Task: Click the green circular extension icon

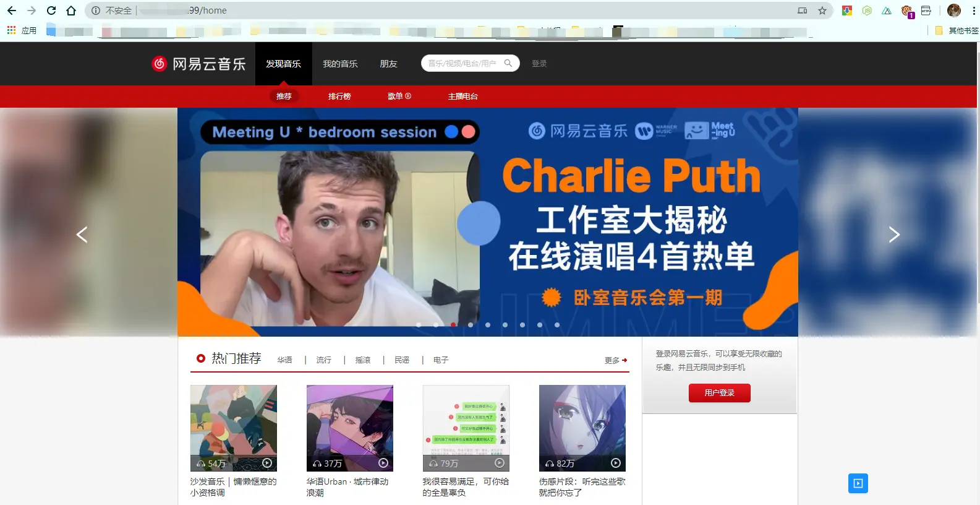Action: pos(867,11)
